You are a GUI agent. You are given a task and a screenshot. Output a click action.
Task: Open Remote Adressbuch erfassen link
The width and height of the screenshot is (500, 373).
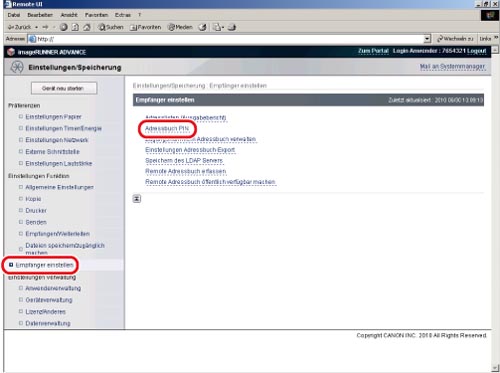[x=185, y=171]
